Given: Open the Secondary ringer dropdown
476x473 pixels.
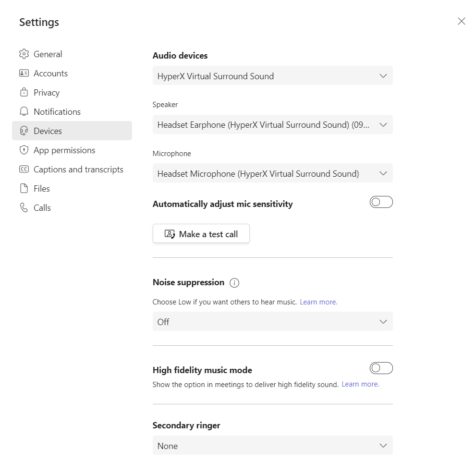Looking at the screenshot, I should point(272,446).
